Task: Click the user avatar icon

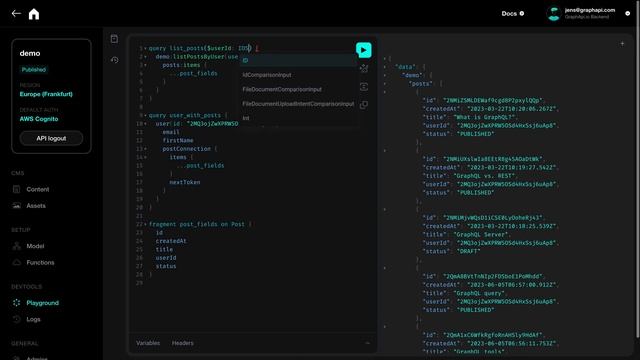Action: click(x=553, y=13)
